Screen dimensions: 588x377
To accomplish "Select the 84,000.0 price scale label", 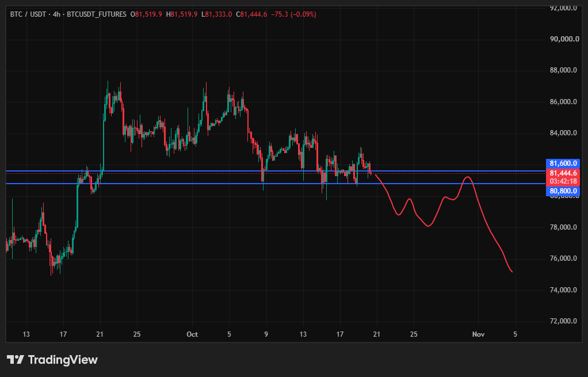I will 563,133.
